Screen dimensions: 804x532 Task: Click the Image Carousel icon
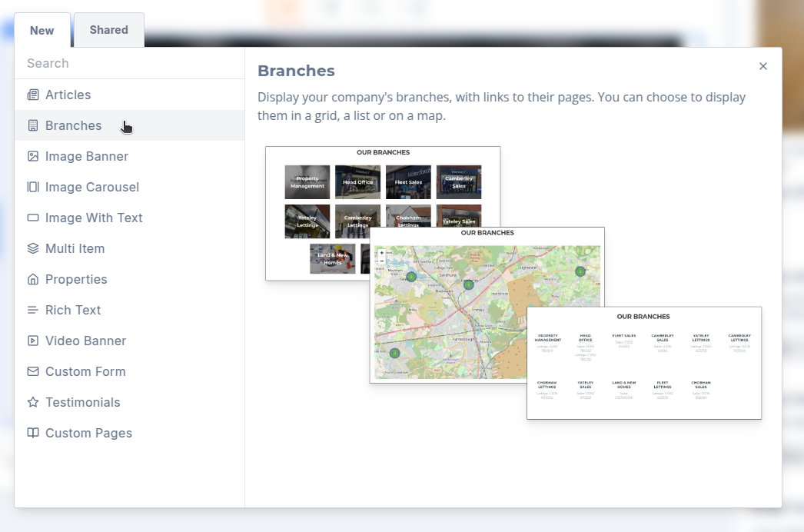pyautogui.click(x=33, y=188)
